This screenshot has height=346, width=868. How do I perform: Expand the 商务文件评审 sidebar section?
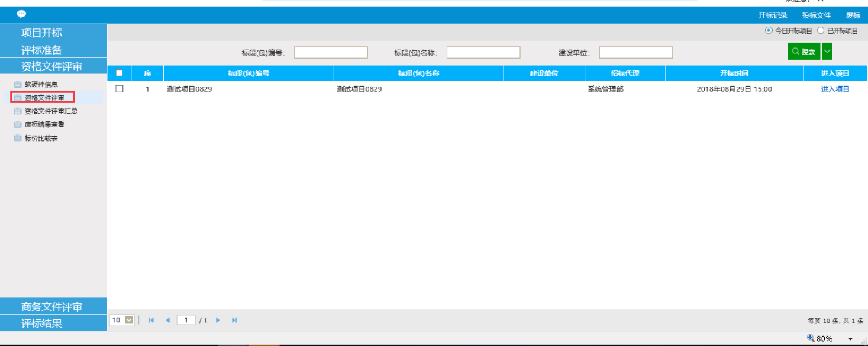point(52,306)
